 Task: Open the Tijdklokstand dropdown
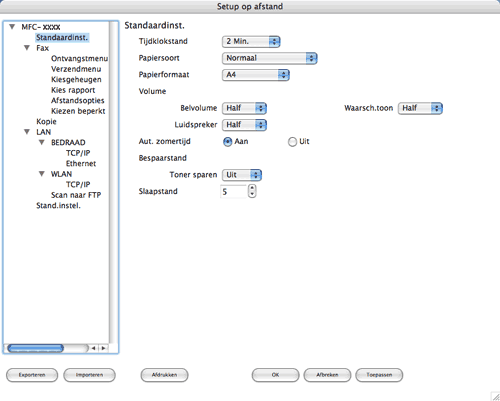point(251,41)
